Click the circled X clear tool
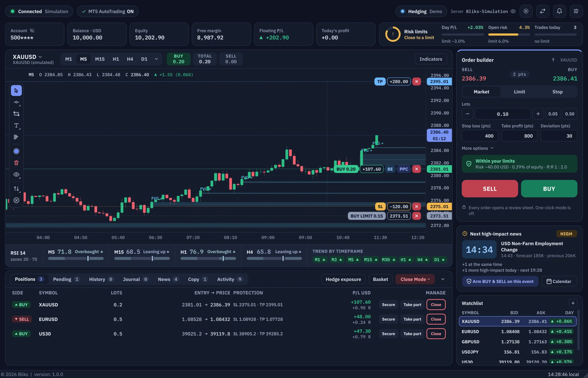This screenshot has width=588, height=378. pyautogui.click(x=16, y=200)
